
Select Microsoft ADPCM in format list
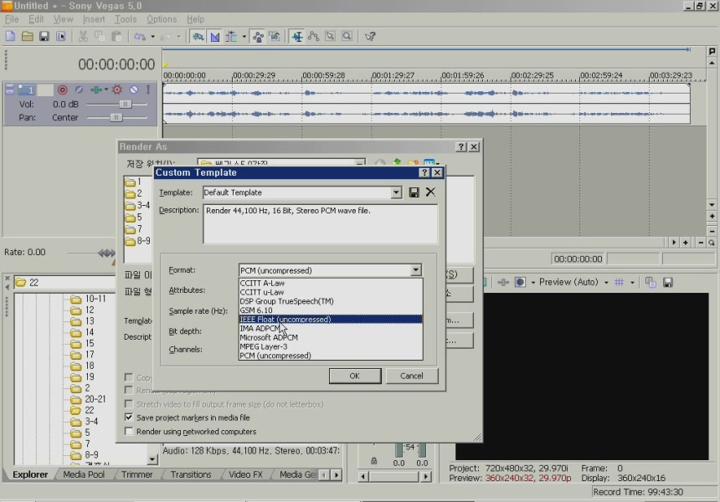point(330,337)
